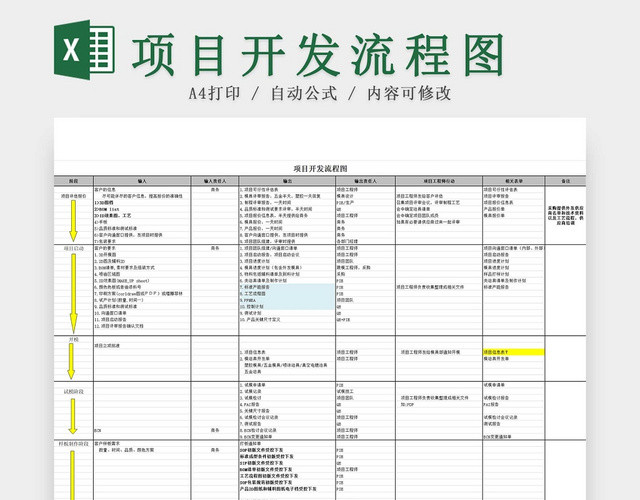Click the 12. 项目评审报告确认文档 cell
The image size is (640, 500).
(119, 326)
